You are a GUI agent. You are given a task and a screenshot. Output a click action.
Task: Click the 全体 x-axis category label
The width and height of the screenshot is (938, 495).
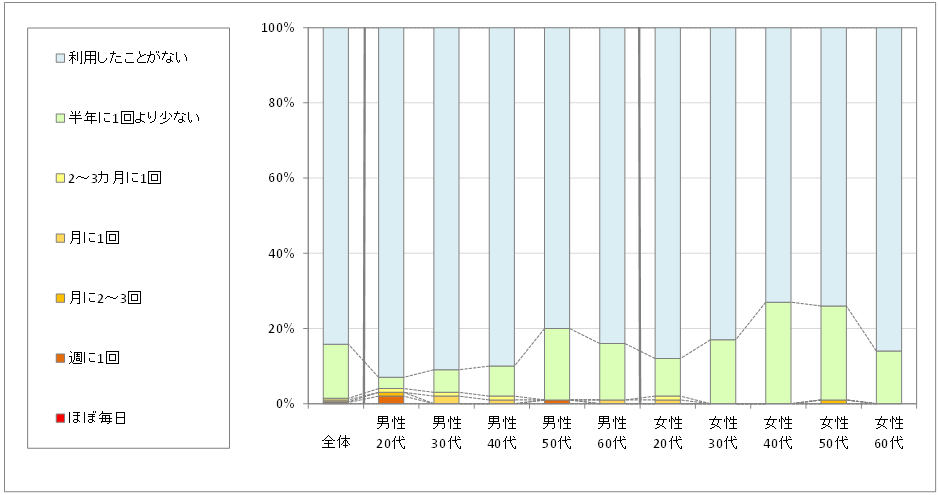336,441
